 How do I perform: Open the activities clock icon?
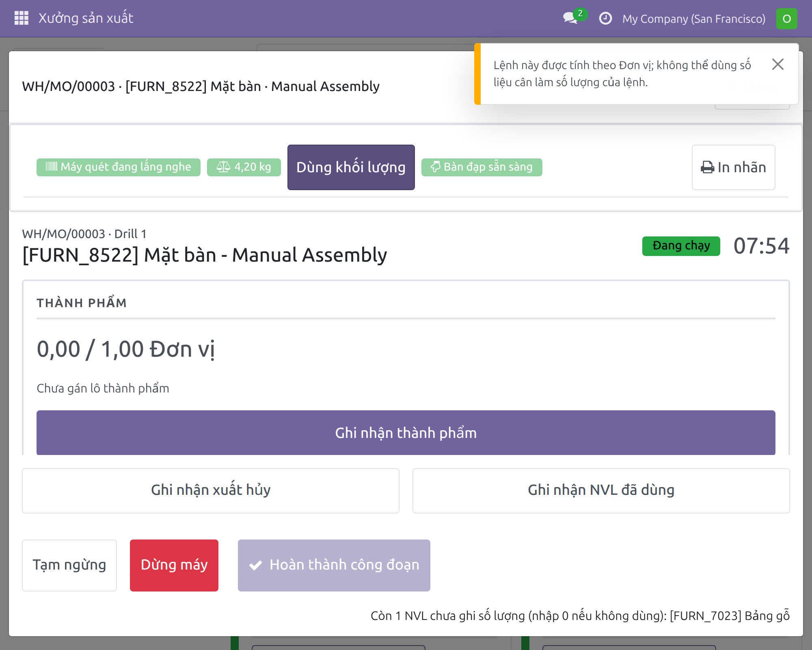click(605, 18)
